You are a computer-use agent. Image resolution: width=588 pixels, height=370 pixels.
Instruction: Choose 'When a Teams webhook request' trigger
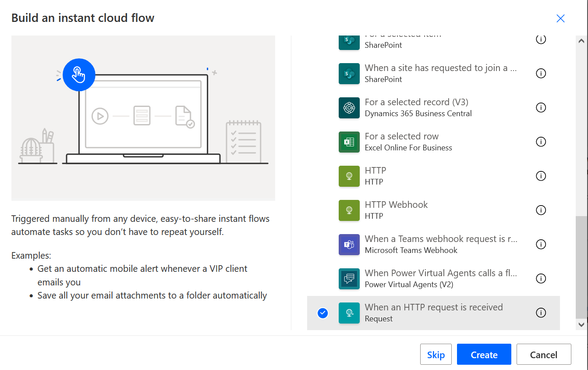pos(441,239)
